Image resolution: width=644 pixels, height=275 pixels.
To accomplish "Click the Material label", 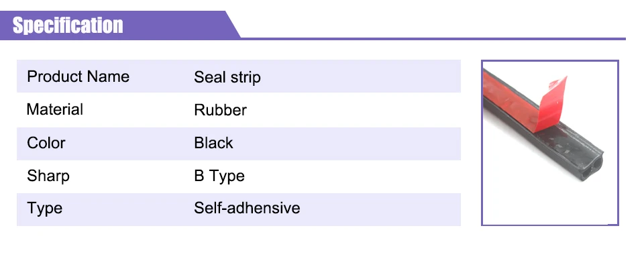I will click(54, 109).
